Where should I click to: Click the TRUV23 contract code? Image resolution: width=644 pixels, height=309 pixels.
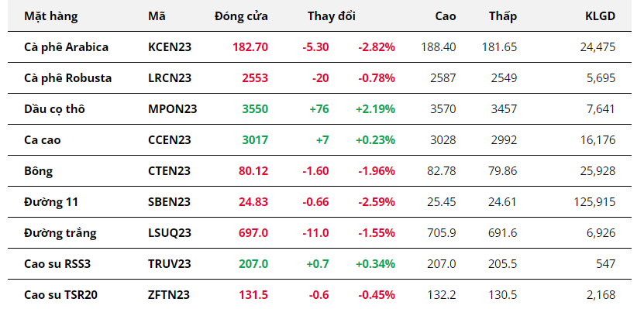(x=170, y=263)
